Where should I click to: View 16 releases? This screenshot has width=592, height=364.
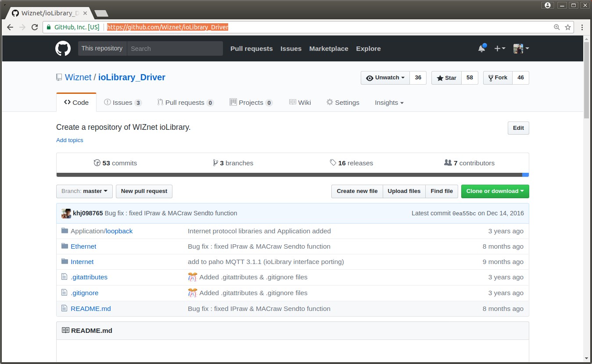point(352,163)
